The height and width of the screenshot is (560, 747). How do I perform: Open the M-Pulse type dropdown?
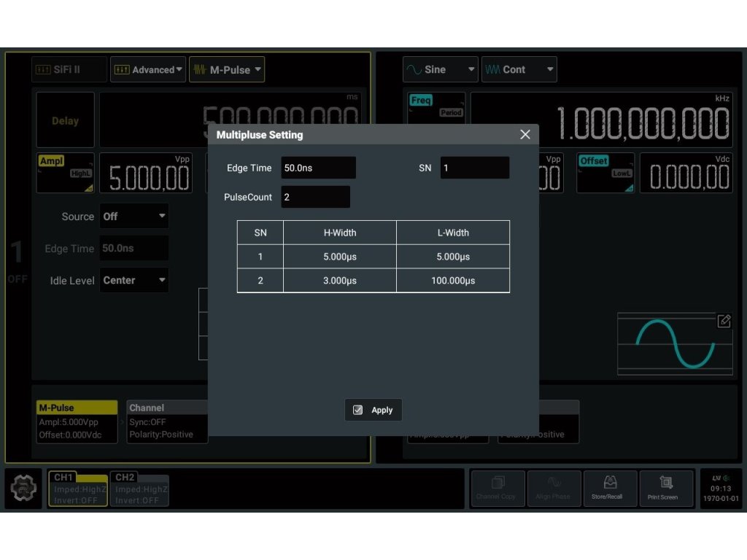227,70
